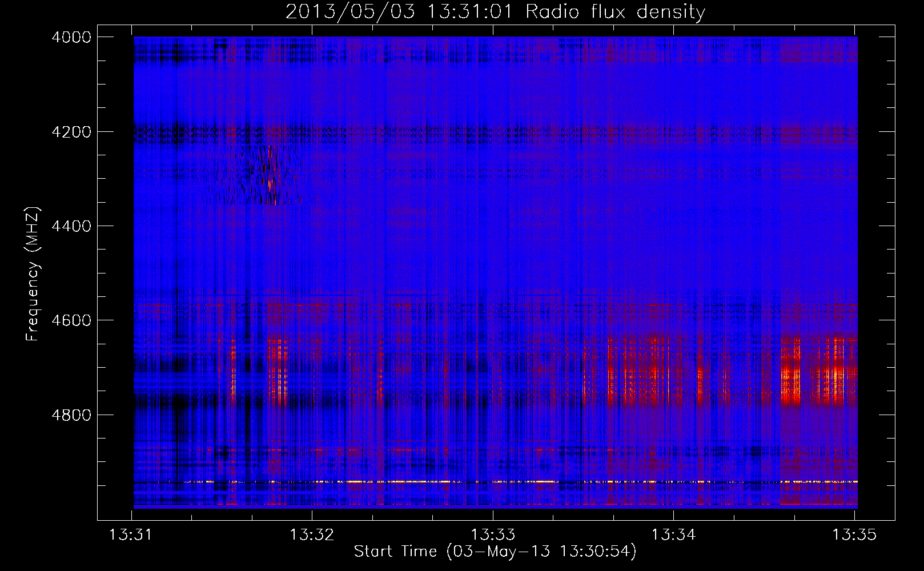
Task: Click the 13:31 time tick label
Action: tap(131, 535)
